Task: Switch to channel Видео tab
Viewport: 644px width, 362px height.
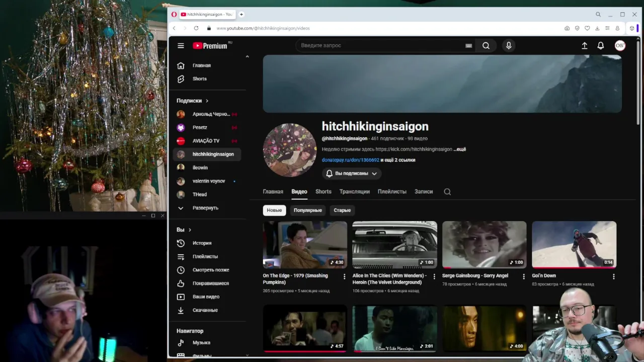Action: point(299,192)
